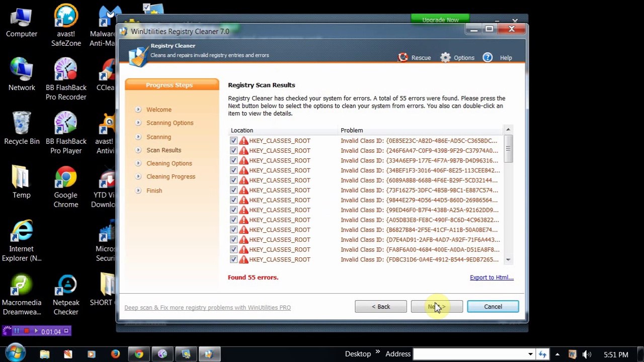This screenshot has width=644, height=362.
Task: Click the recorder play button
Action: 35,331
